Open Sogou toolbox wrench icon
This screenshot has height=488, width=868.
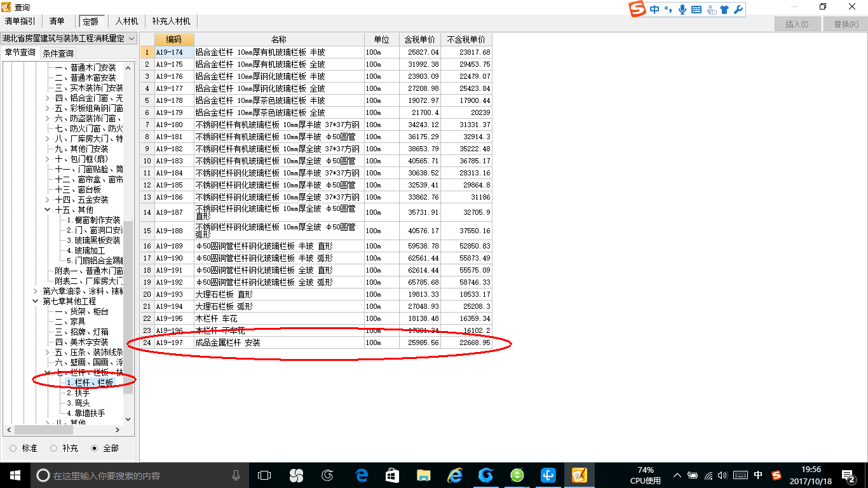[x=738, y=10]
